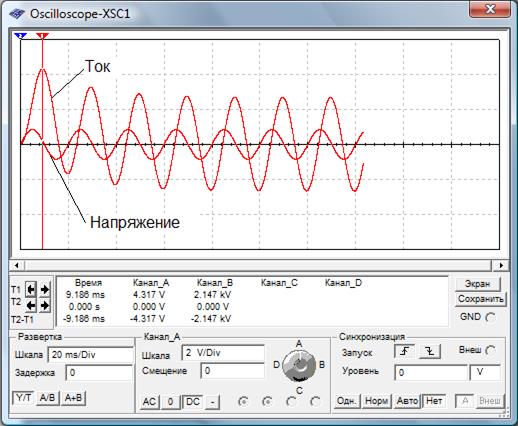
Task: Set channel coupling to 0
Action: pos(170,402)
